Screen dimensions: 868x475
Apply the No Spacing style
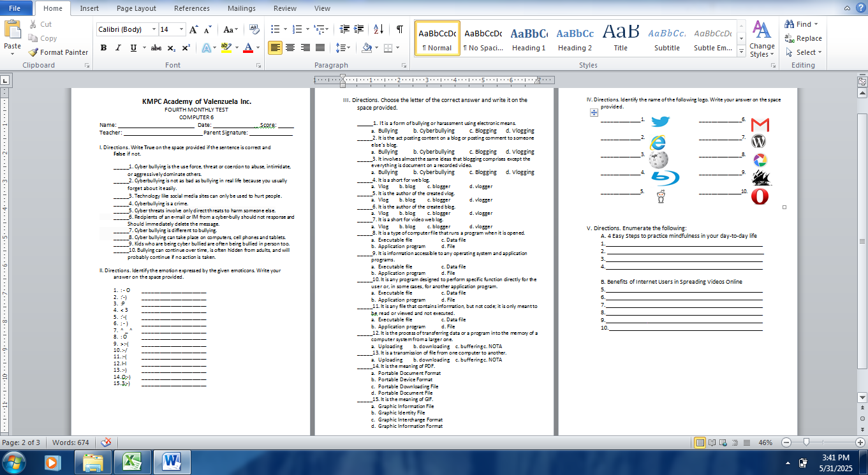point(483,38)
